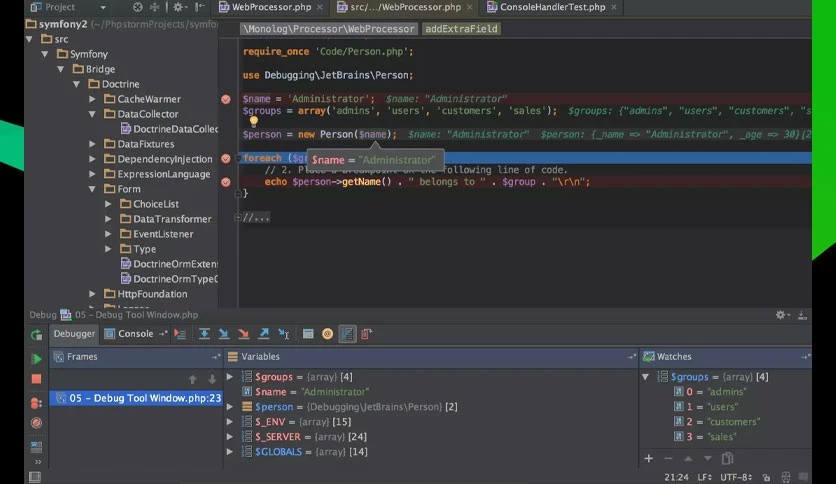Click Run to Cursor icon
Viewport: 836px width, 484px height.
pyautogui.click(x=284, y=334)
